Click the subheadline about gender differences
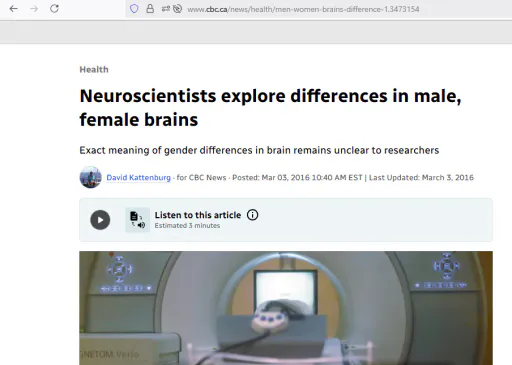Image resolution: width=512 pixels, height=365 pixels. point(259,150)
